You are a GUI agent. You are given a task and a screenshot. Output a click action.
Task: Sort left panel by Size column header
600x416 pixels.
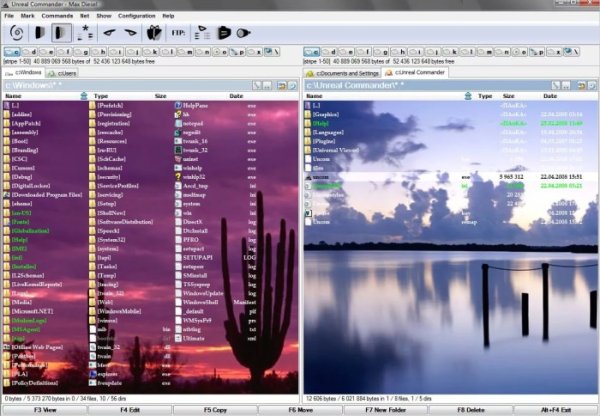(160, 96)
